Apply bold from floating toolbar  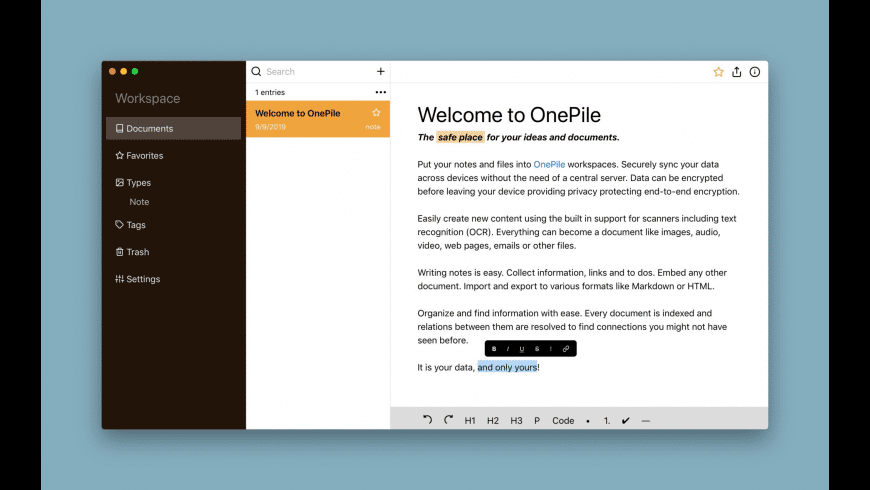pyautogui.click(x=494, y=348)
